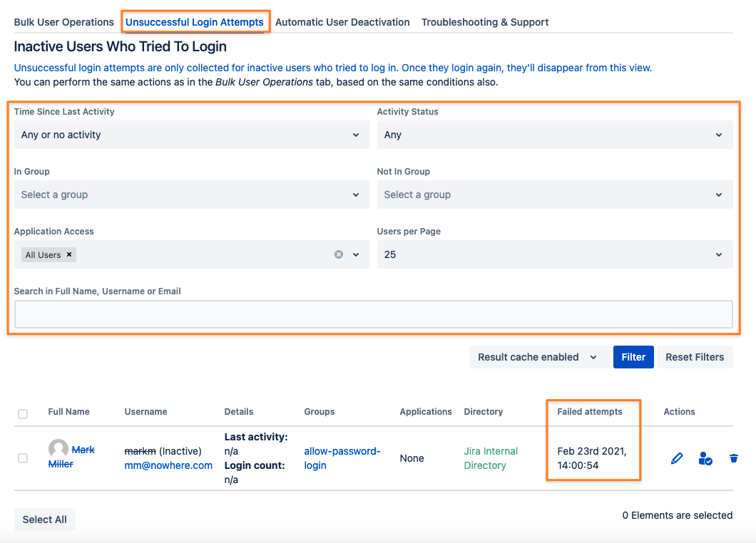The width and height of the screenshot is (756, 543).
Task: Click the blue Filter button
Action: (x=633, y=357)
